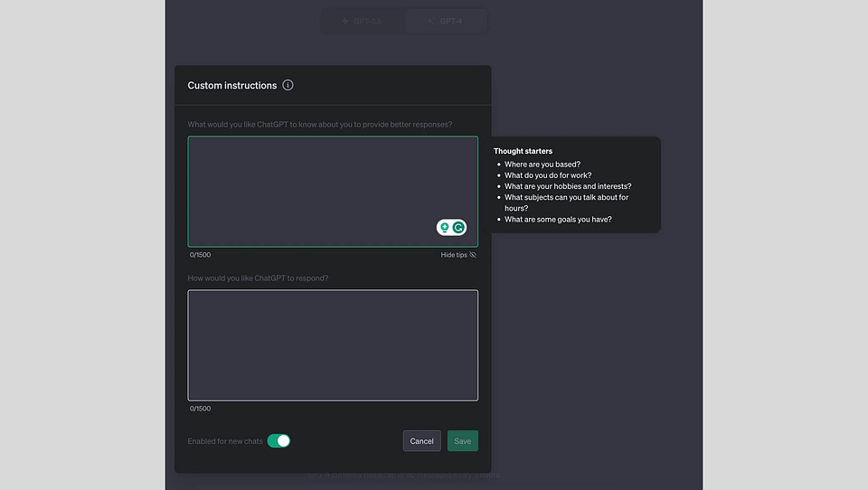Focus the 'know about you' text area
Image resolution: width=868 pixels, height=490 pixels.
pos(333,192)
